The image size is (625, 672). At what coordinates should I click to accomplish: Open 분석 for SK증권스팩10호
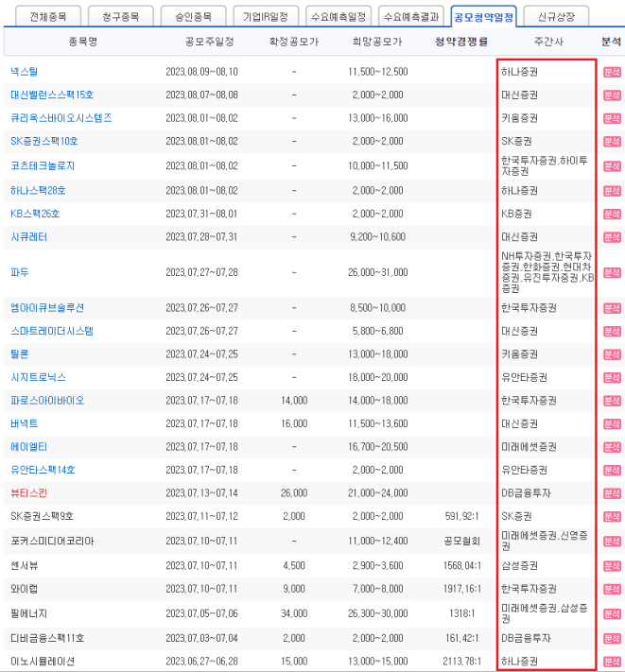point(612,142)
